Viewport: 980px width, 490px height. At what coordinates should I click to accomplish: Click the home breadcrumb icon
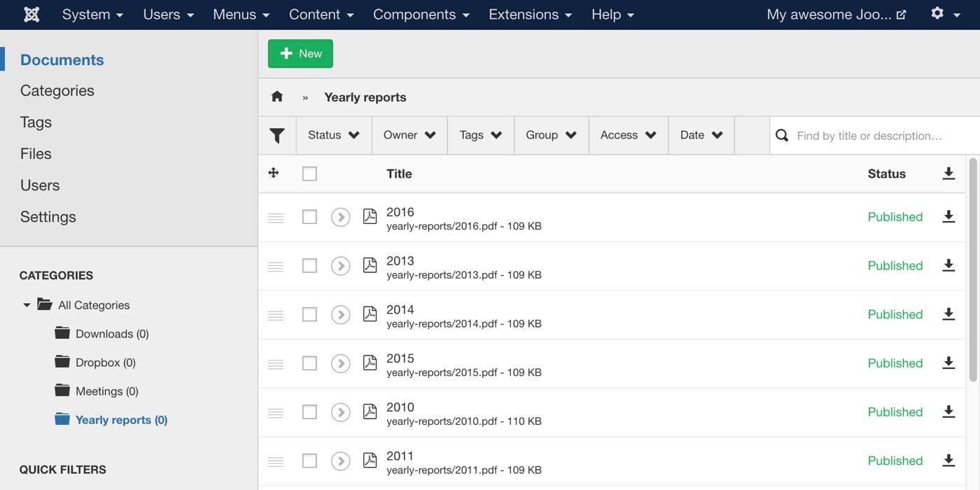[x=277, y=97]
